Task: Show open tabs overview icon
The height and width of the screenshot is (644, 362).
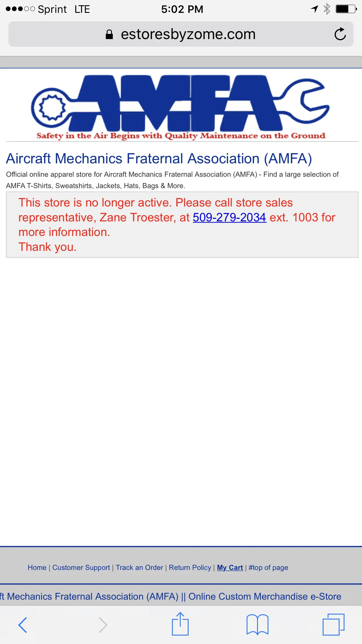Action: click(333, 625)
